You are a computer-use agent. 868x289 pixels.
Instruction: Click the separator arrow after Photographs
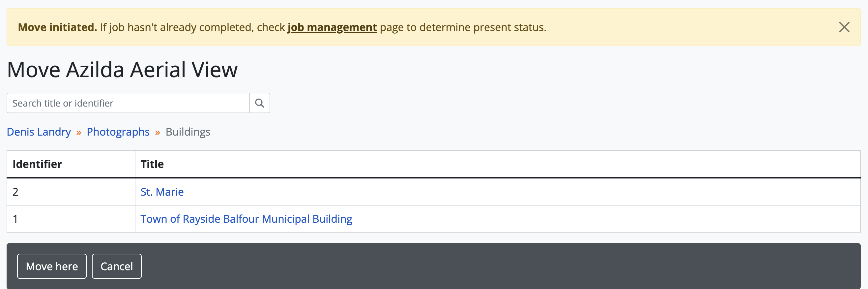[x=158, y=132]
